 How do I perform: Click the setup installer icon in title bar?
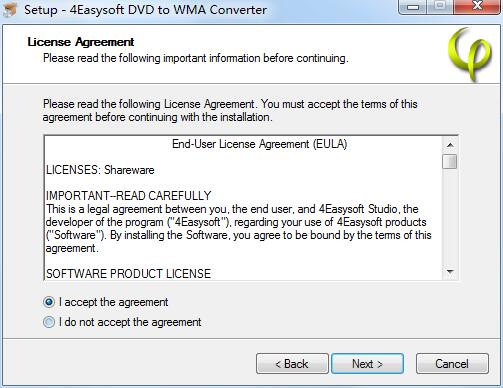coord(9,9)
